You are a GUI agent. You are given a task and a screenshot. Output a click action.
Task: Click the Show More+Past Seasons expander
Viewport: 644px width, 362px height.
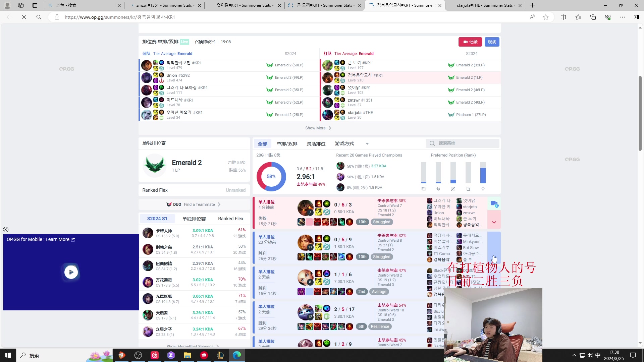point(193,346)
